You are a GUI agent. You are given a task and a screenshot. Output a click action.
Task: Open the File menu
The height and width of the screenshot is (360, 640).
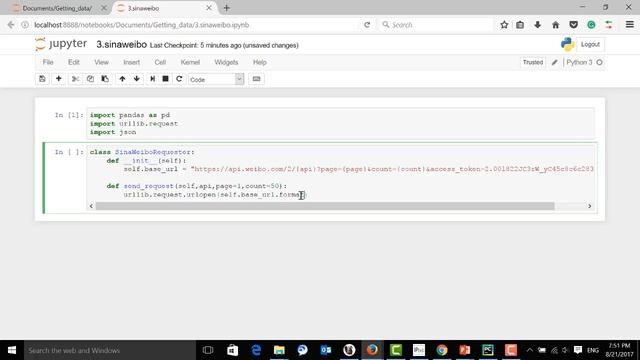48,62
